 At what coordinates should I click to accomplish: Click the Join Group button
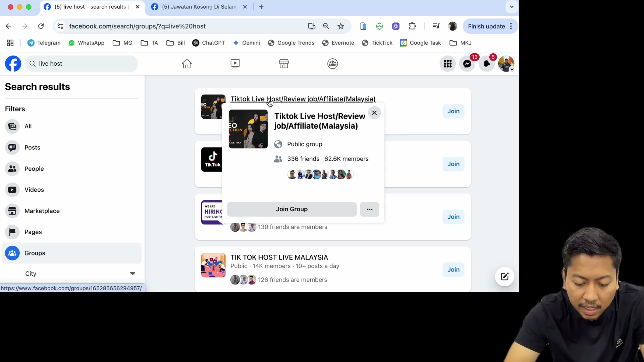tap(292, 209)
